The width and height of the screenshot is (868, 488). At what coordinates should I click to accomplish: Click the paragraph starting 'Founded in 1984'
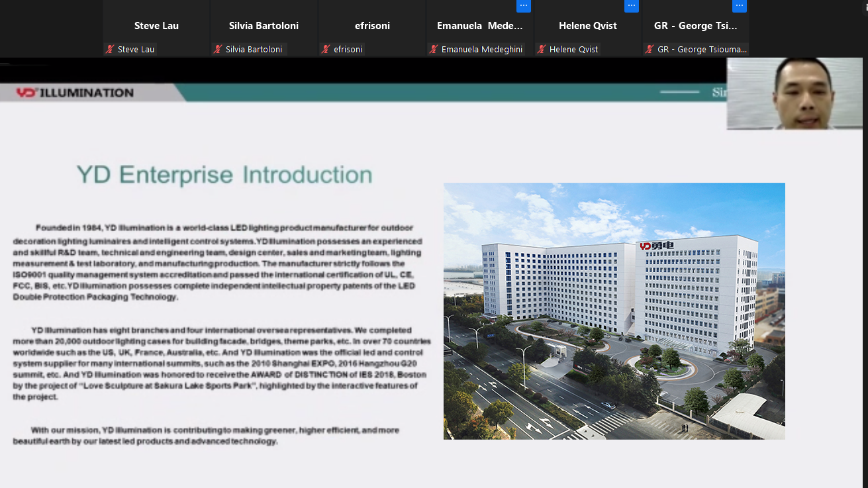217,262
